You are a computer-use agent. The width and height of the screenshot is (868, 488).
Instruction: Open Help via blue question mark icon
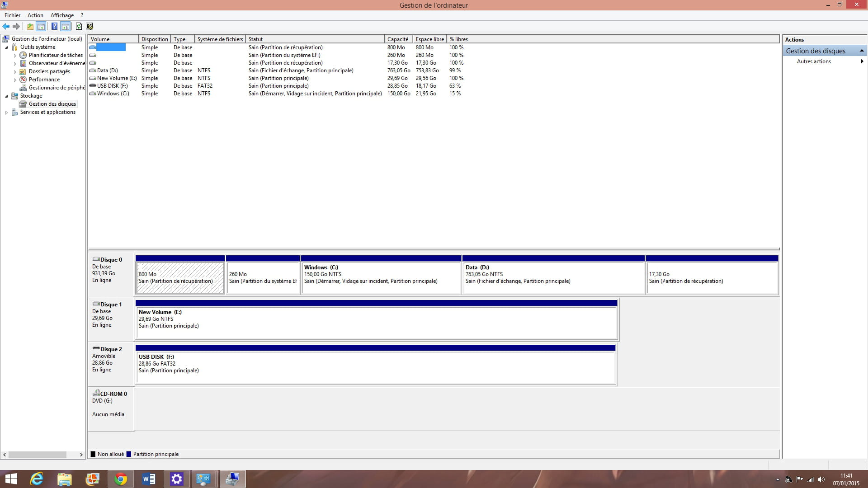[54, 26]
